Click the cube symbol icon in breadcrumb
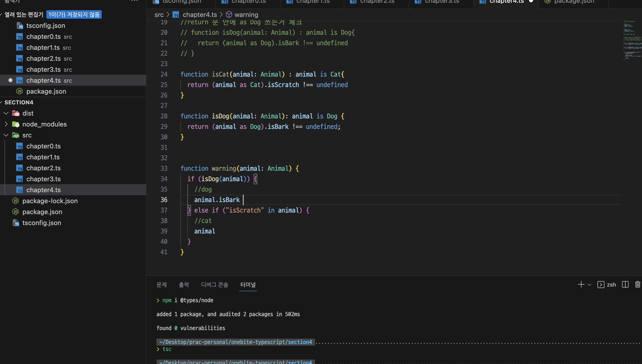Image resolution: width=642 pixels, height=364 pixels. pyautogui.click(x=229, y=14)
